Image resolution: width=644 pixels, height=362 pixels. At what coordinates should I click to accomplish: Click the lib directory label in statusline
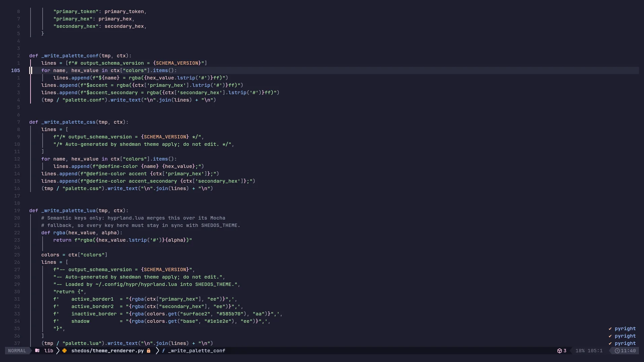(x=49, y=351)
